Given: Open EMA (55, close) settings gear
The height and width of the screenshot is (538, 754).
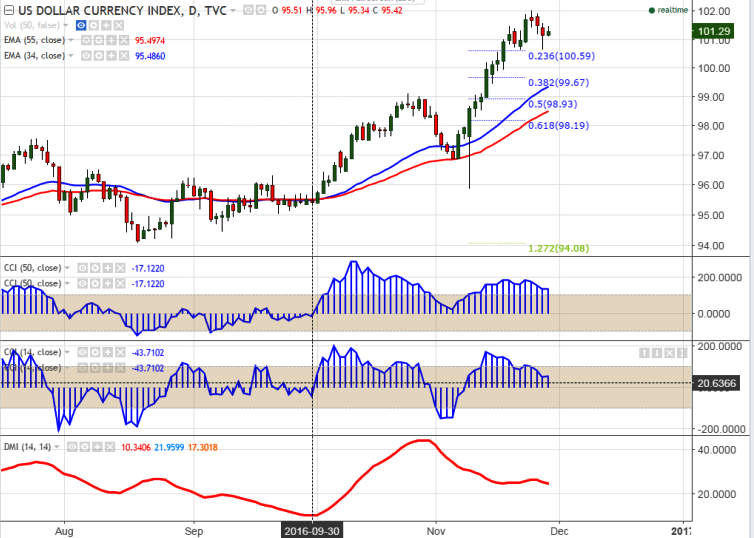Looking at the screenshot, I should [x=99, y=40].
